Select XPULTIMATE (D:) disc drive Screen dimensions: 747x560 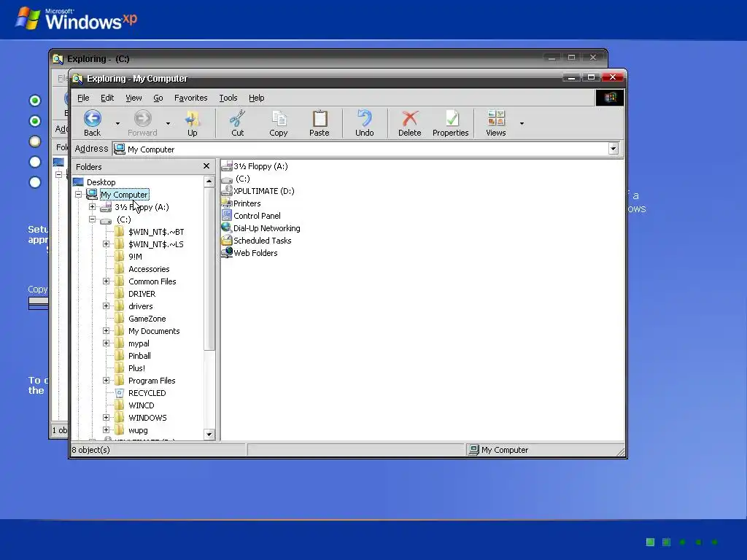(258, 191)
